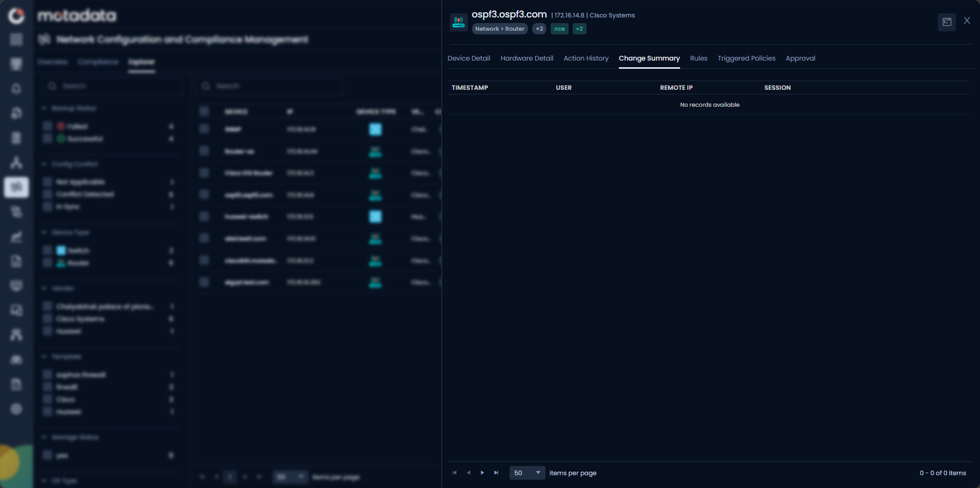This screenshot has height=488, width=980.
Task: Open the Rules tab
Action: pyautogui.click(x=699, y=58)
